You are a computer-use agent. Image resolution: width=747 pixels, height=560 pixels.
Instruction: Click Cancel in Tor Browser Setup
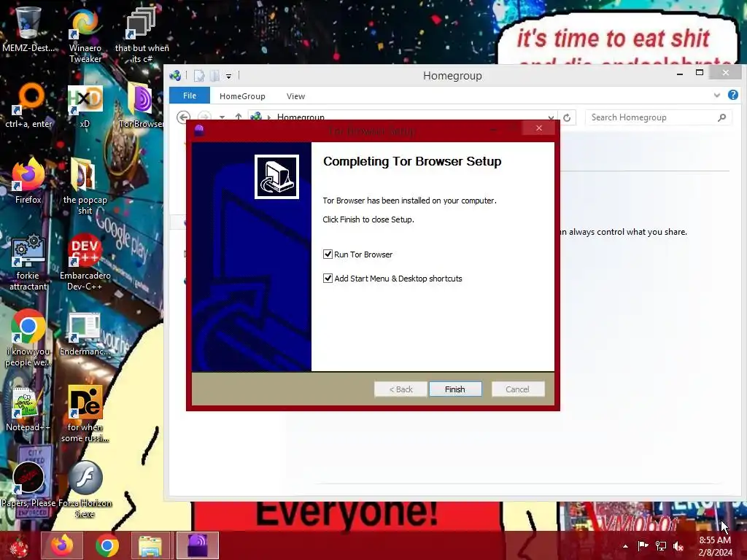coord(517,389)
